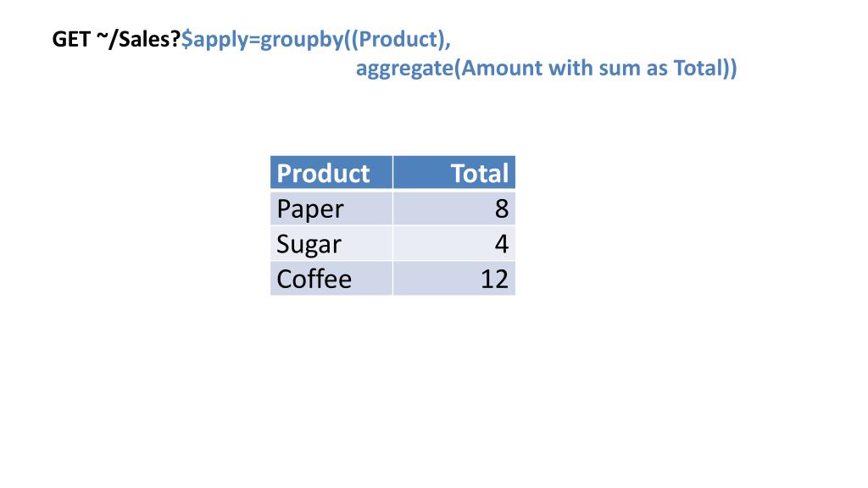Screen dimensions: 868x488
Task: Click the closing parentheses after Total
Action: pyautogui.click(x=731, y=69)
